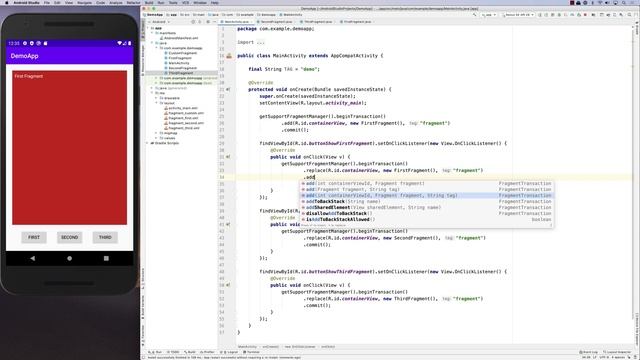The height and width of the screenshot is (360, 640).
Task: Choose add(Fragment fragment, String tag) completion
Action: point(427,189)
